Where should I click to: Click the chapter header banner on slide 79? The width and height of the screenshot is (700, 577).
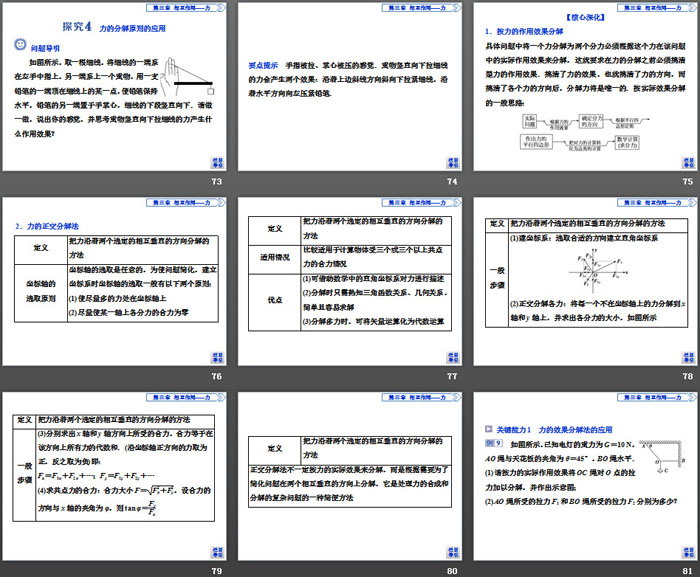(185, 397)
